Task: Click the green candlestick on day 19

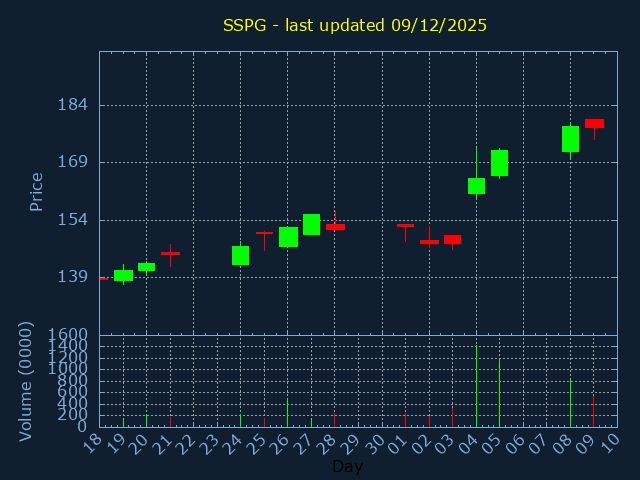Action: click(123, 275)
